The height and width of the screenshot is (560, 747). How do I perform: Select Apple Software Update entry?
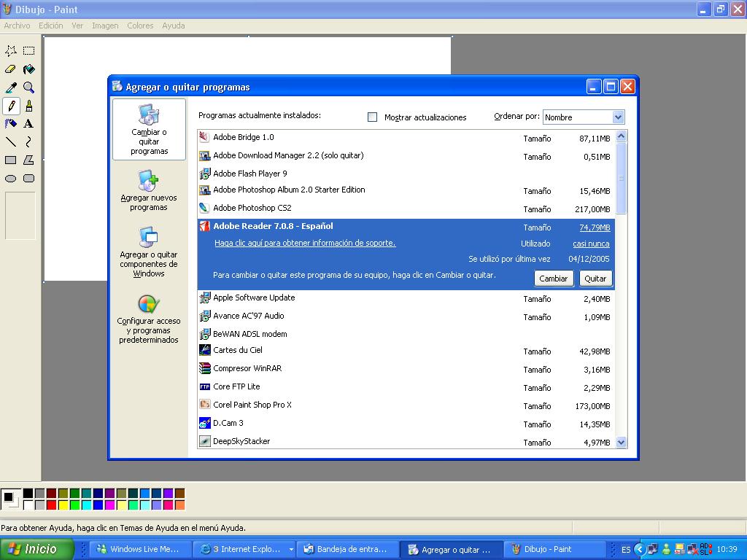point(406,298)
